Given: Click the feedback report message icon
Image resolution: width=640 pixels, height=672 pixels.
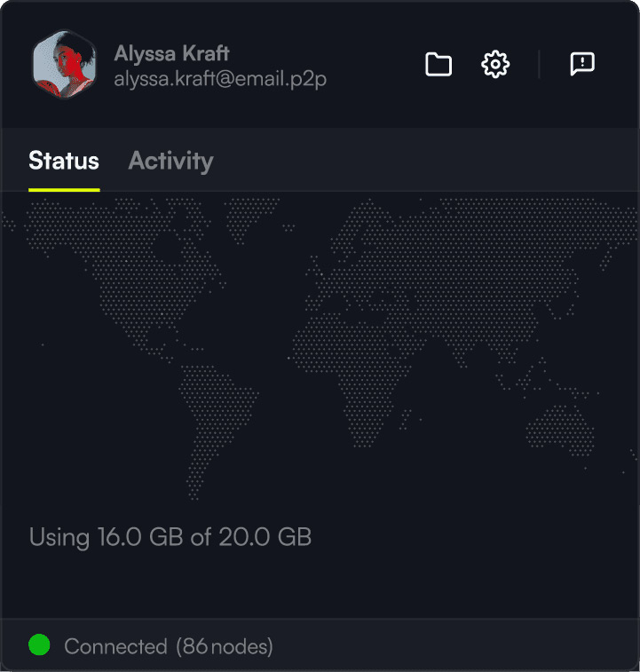Looking at the screenshot, I should [582, 64].
